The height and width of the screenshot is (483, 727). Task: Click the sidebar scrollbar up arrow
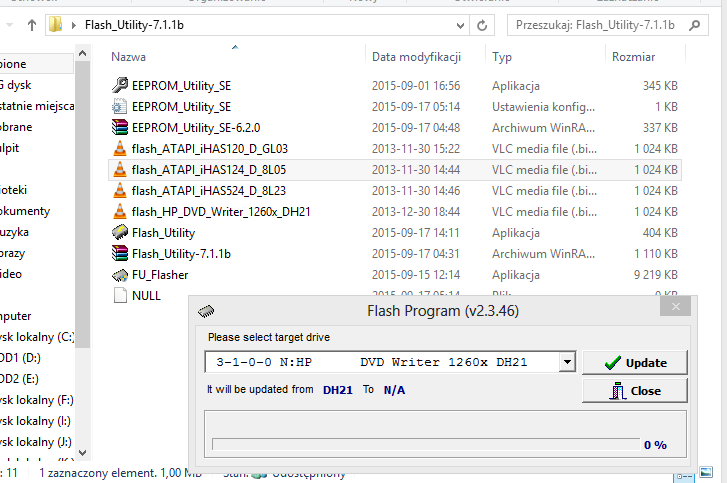tap(83, 53)
